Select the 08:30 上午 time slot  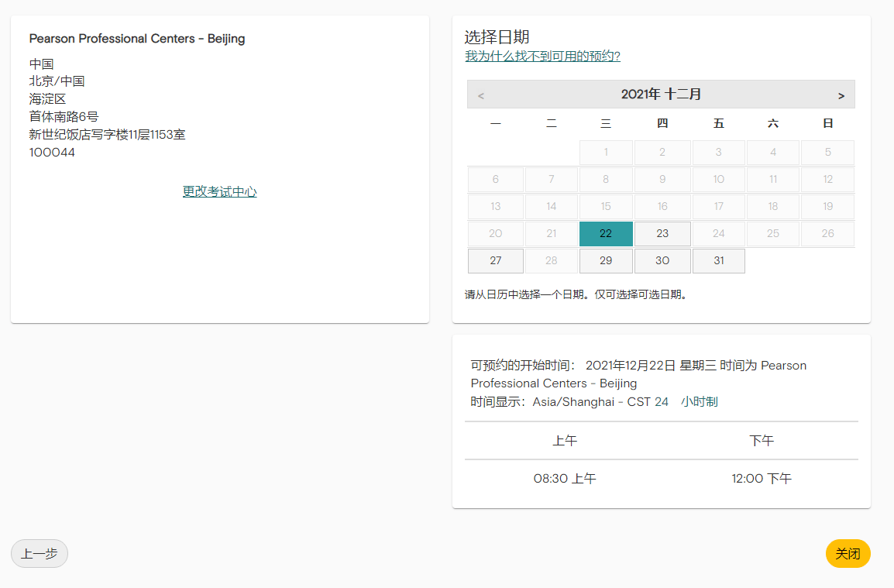[565, 479]
